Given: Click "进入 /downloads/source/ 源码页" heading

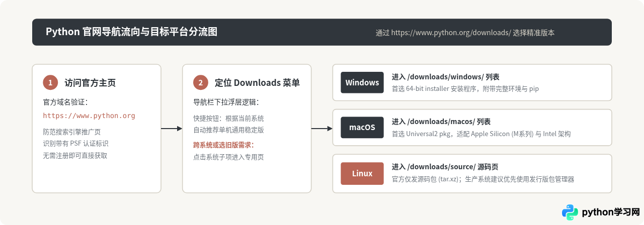Looking at the screenshot, I should pos(445,167).
